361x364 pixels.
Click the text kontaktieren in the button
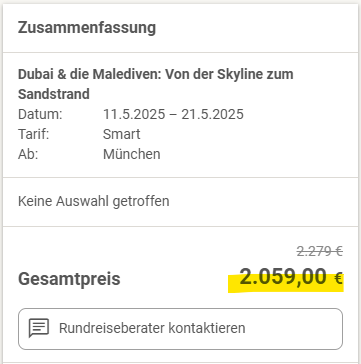tap(207, 328)
